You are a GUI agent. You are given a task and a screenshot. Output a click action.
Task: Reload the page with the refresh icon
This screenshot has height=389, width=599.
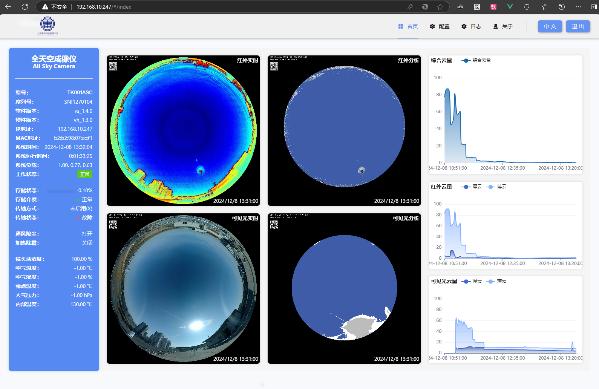(x=25, y=6)
